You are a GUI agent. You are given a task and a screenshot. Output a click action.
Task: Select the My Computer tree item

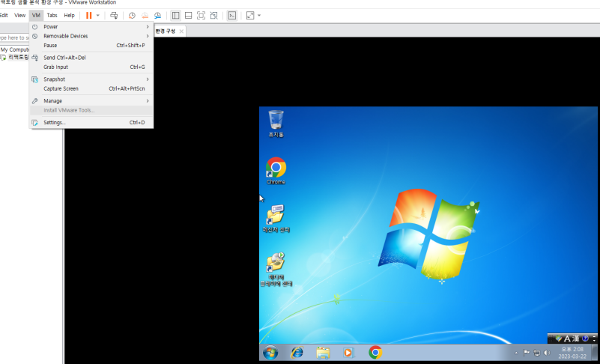click(x=14, y=49)
